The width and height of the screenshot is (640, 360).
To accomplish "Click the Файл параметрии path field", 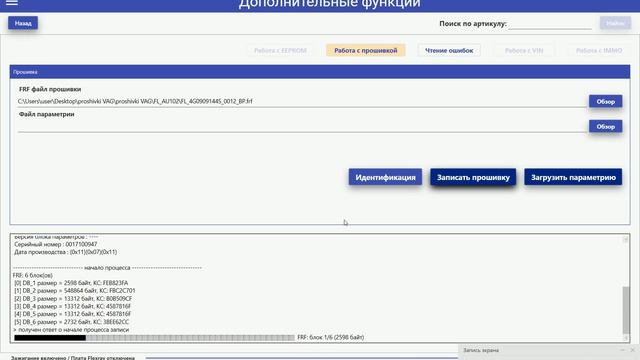I will [x=302, y=127].
